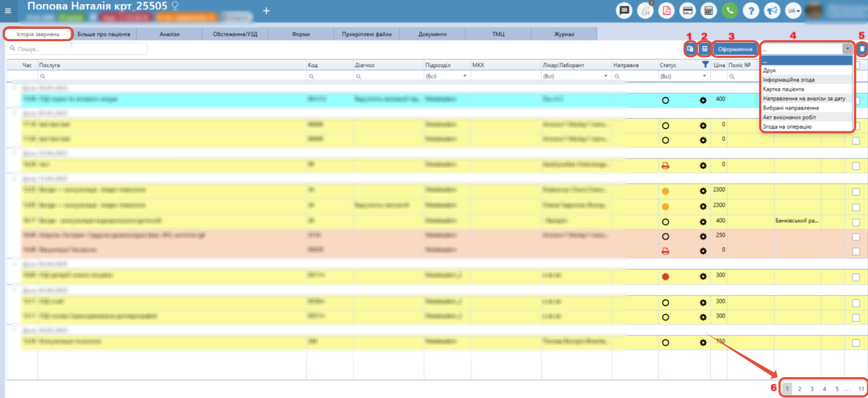Tick the checkbox in the red dot status row
This screenshot has height=398, width=868.
pyautogui.click(x=856, y=277)
